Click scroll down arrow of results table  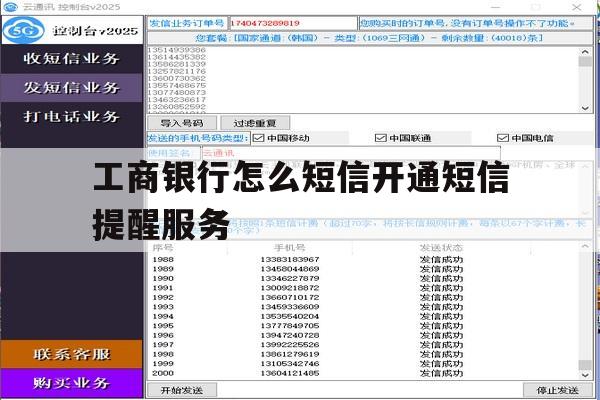click(x=585, y=375)
